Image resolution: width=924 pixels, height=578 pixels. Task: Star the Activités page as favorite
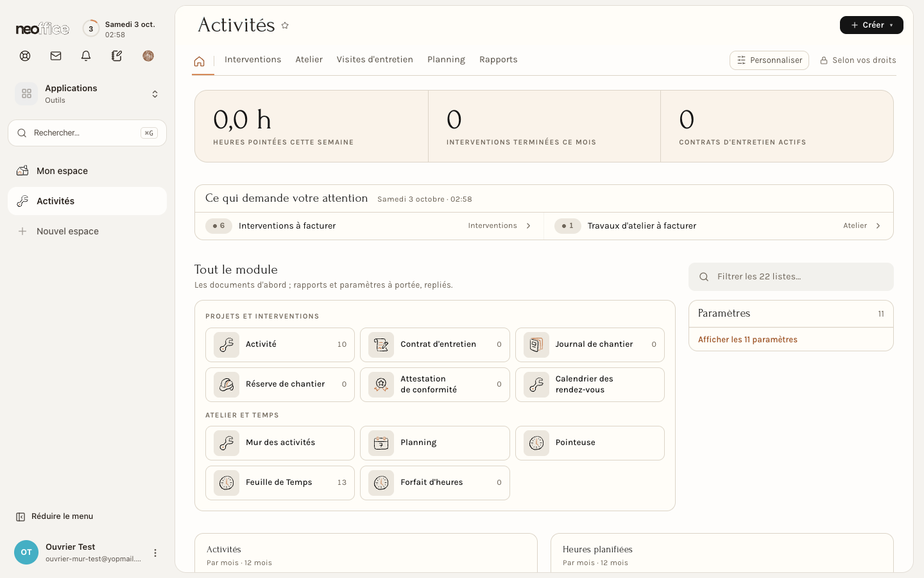pos(285,26)
